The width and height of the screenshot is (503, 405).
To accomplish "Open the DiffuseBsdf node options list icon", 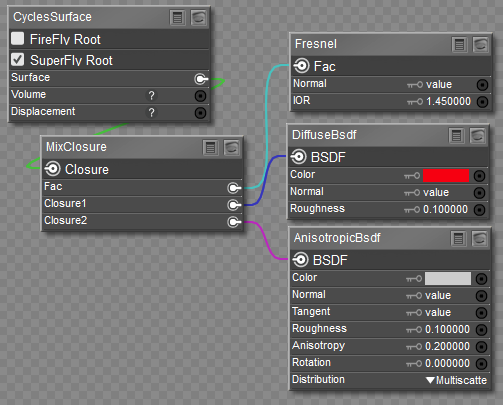I will (x=456, y=136).
